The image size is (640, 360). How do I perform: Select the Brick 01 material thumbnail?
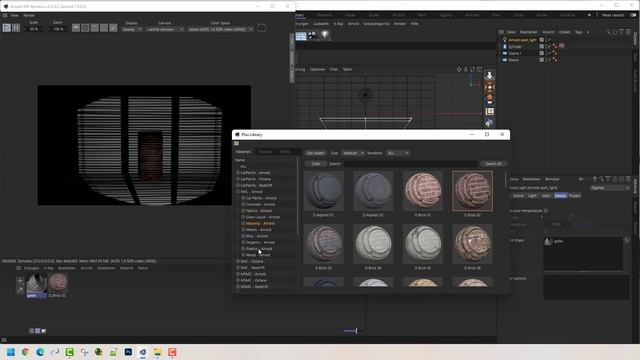tap(422, 191)
